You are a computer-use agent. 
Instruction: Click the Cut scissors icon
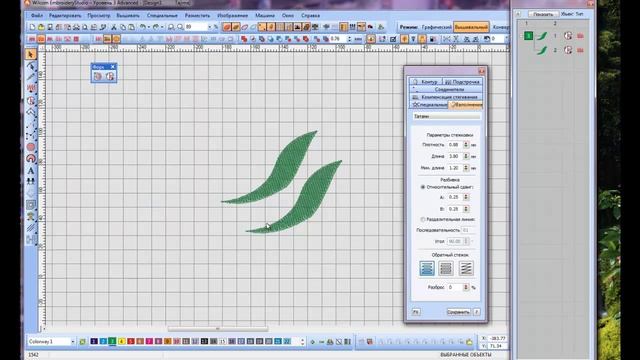click(114, 27)
